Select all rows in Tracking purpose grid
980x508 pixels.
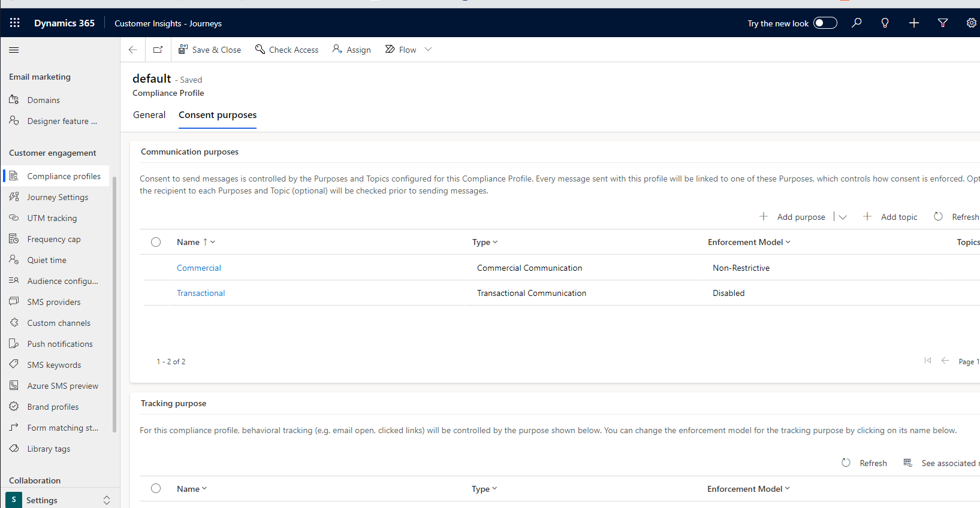click(156, 488)
